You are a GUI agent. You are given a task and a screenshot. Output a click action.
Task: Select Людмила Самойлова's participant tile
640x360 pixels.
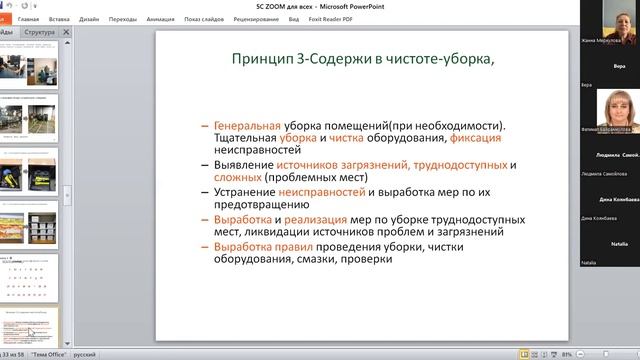tap(610, 156)
